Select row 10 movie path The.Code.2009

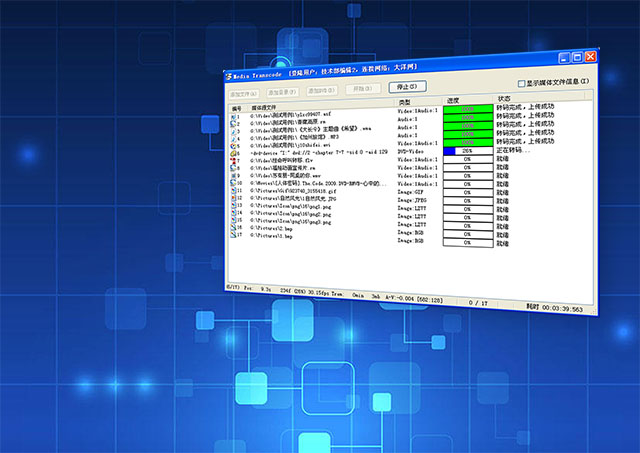tap(318, 183)
